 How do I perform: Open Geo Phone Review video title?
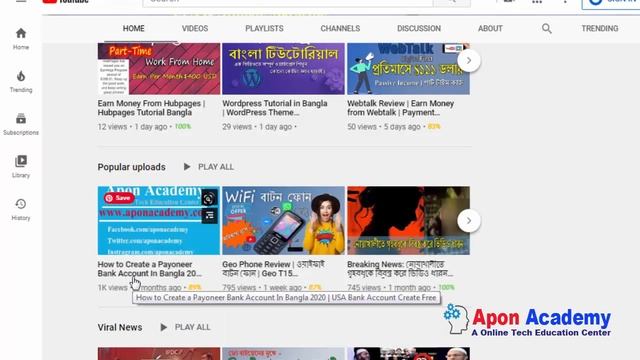click(x=273, y=269)
